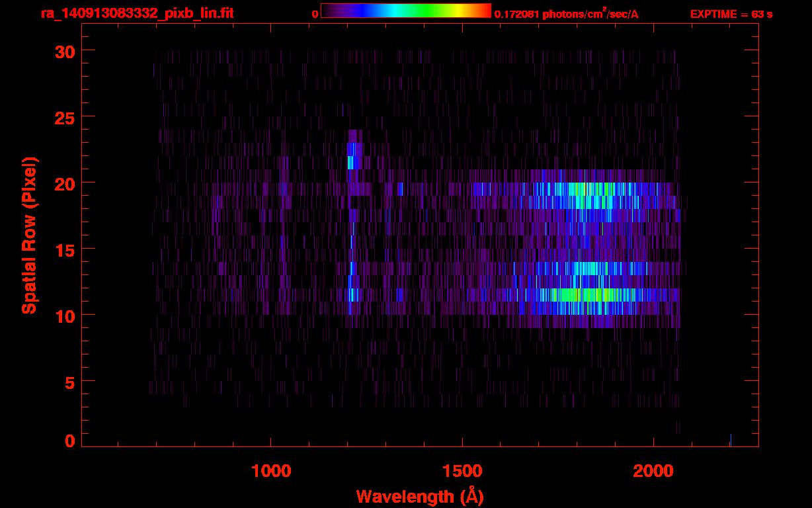Click the color scale bar legend
Screen dimensions: 812x508
pyautogui.click(x=406, y=11)
